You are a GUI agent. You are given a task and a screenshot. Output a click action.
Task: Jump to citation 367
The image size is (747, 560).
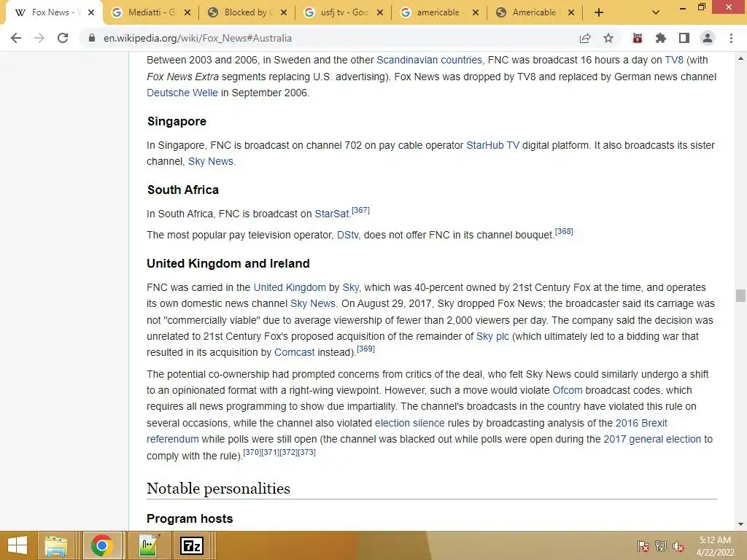[360, 210]
